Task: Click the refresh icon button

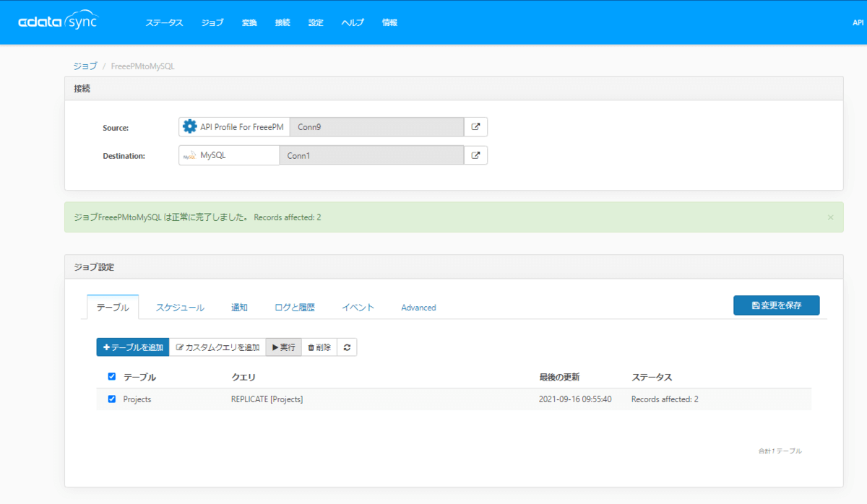Action: 347,347
